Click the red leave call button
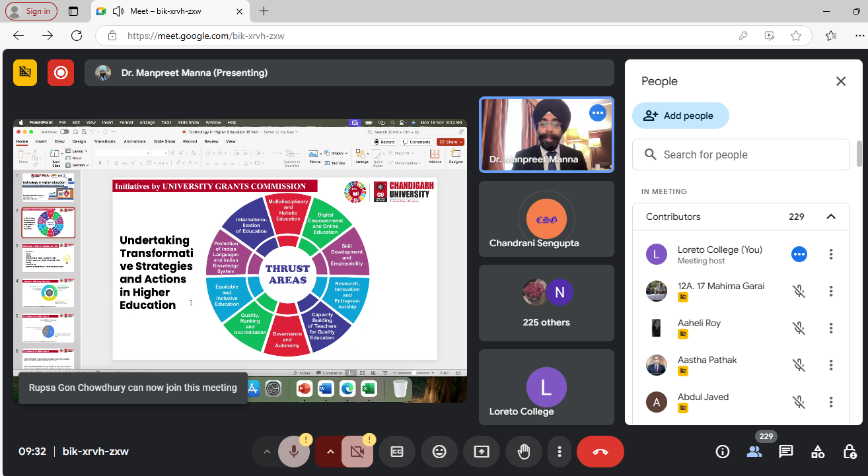This screenshot has width=868, height=476. coord(600,452)
